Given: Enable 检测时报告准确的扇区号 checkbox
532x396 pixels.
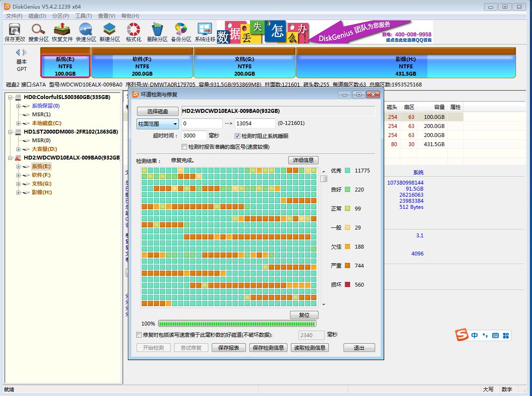Looking at the screenshot, I should click(x=185, y=147).
